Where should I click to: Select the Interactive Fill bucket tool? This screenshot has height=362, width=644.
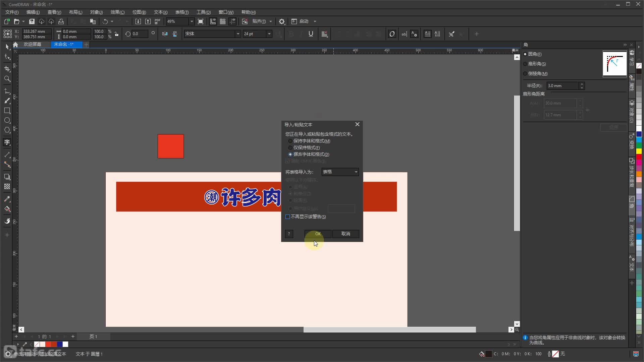[x=7, y=209]
